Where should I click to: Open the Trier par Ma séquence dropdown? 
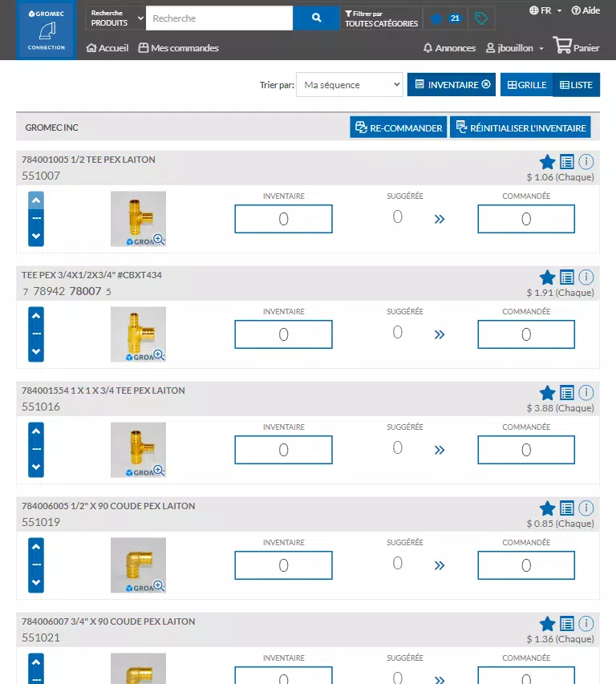(x=350, y=85)
